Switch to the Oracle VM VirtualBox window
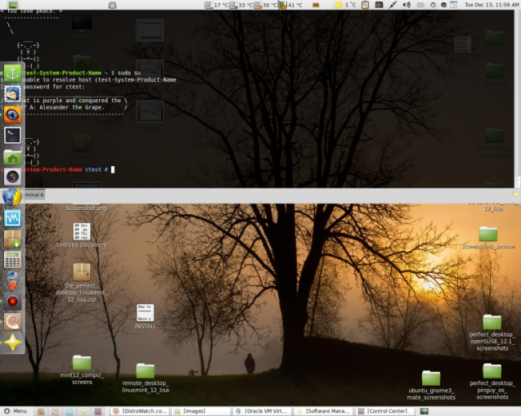This screenshot has height=416, width=521. click(262, 411)
